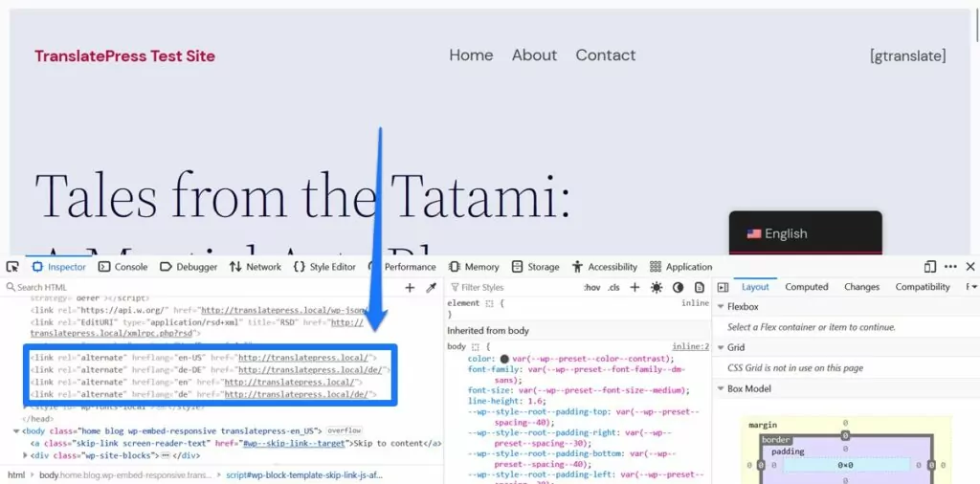Go to TranslatePress Test Site homepage

[125, 56]
